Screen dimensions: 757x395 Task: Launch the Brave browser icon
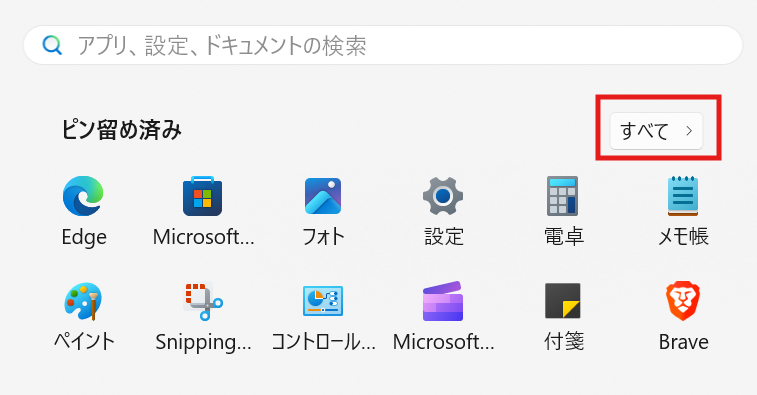coord(683,301)
